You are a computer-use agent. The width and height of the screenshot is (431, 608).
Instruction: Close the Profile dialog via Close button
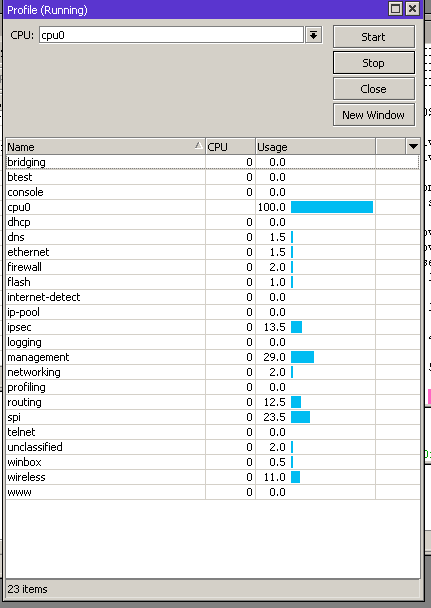(374, 89)
